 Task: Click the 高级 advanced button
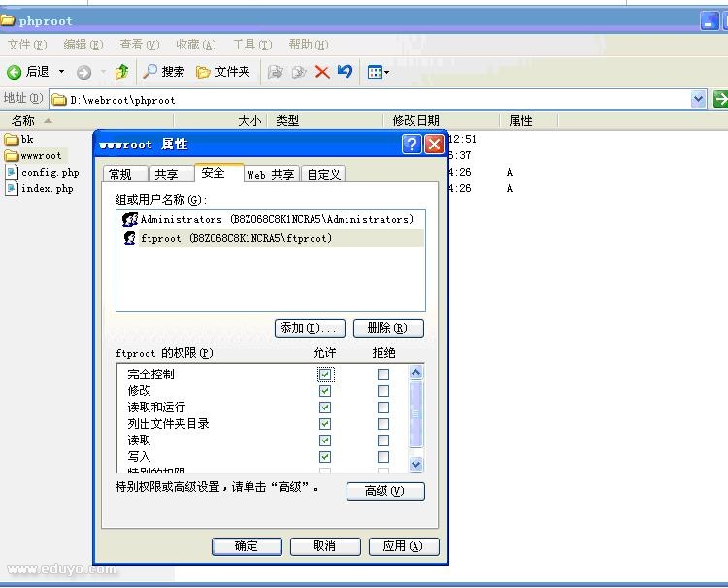385,491
